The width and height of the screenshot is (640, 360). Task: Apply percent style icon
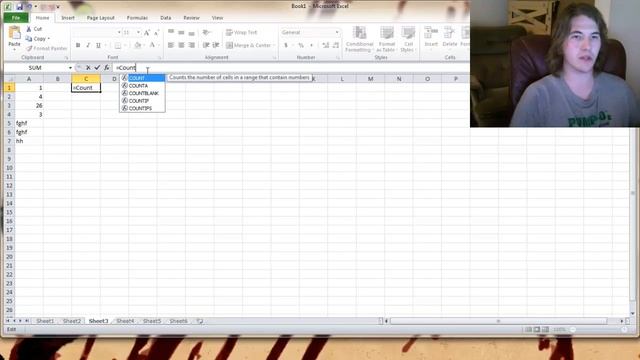tap(301, 45)
